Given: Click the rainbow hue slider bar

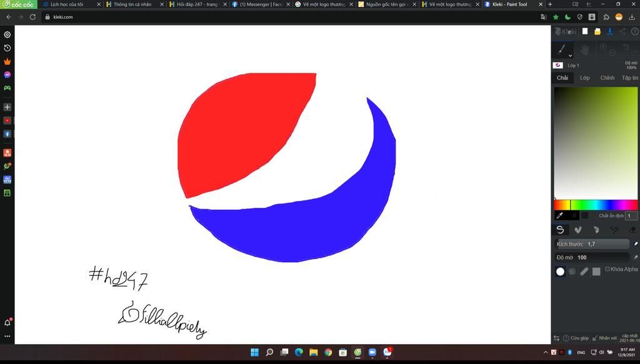Looking at the screenshot, I should click(596, 205).
